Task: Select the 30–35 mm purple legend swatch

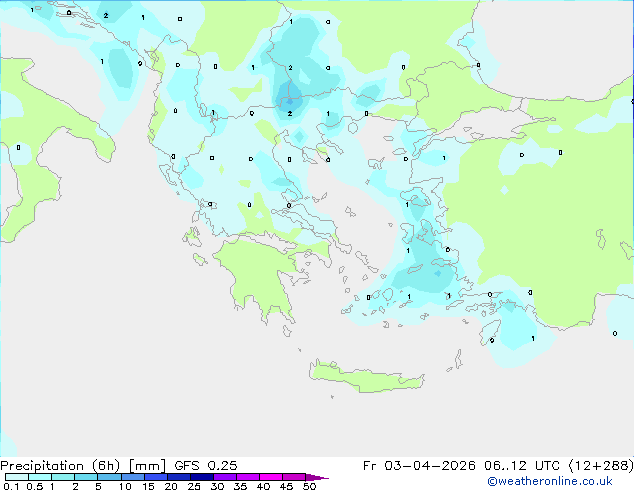Action: point(224,477)
